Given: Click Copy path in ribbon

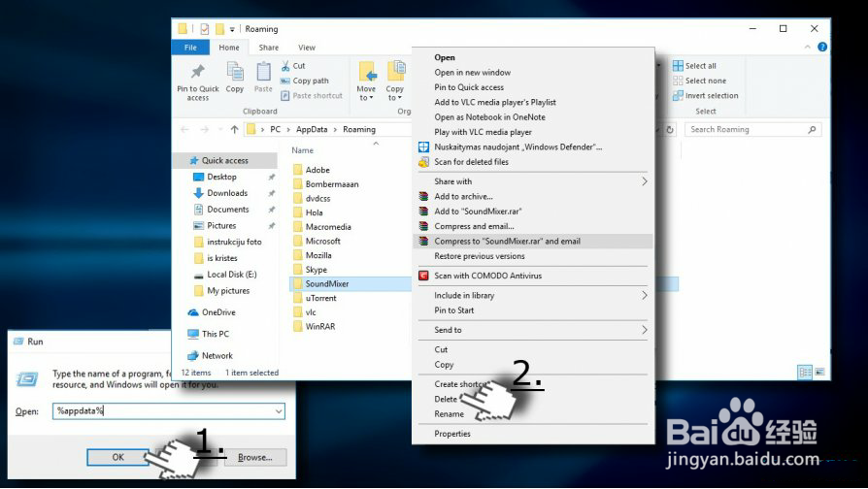Looking at the screenshot, I should click(305, 81).
